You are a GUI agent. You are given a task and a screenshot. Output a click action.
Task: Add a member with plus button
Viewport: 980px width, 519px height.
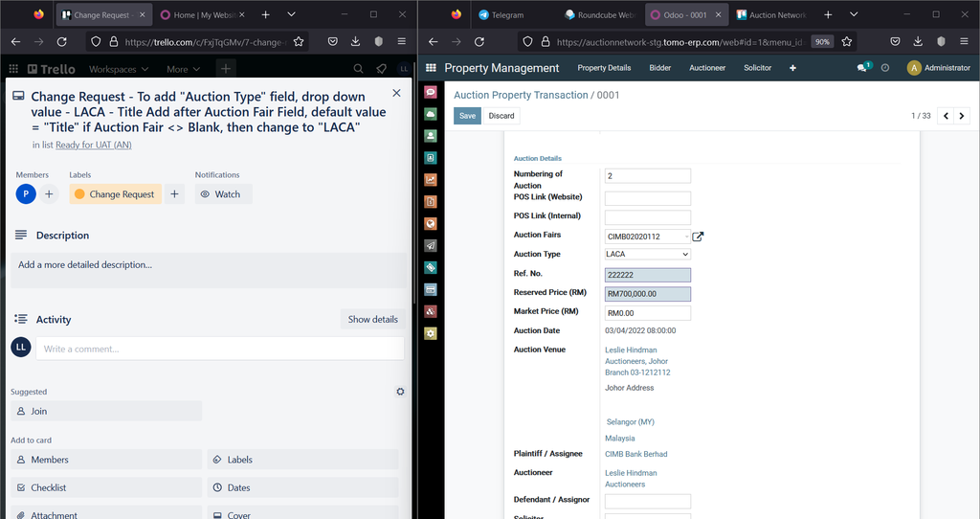coord(49,193)
